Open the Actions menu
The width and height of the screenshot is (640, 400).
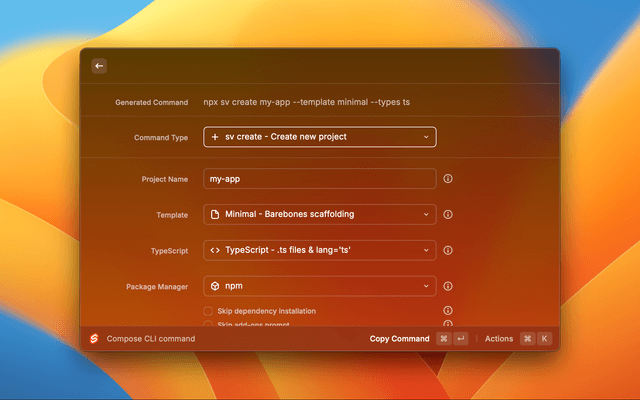pos(498,339)
